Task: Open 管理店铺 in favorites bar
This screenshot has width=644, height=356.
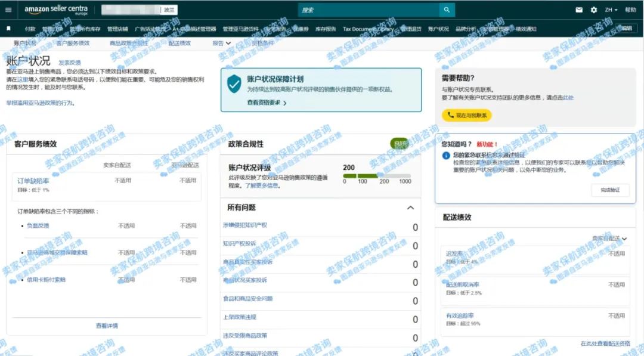Action: [117, 29]
